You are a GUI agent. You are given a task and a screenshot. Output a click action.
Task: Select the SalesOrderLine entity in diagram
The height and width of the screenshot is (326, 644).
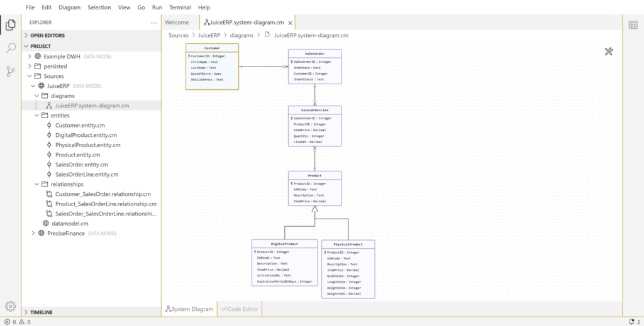click(x=314, y=110)
